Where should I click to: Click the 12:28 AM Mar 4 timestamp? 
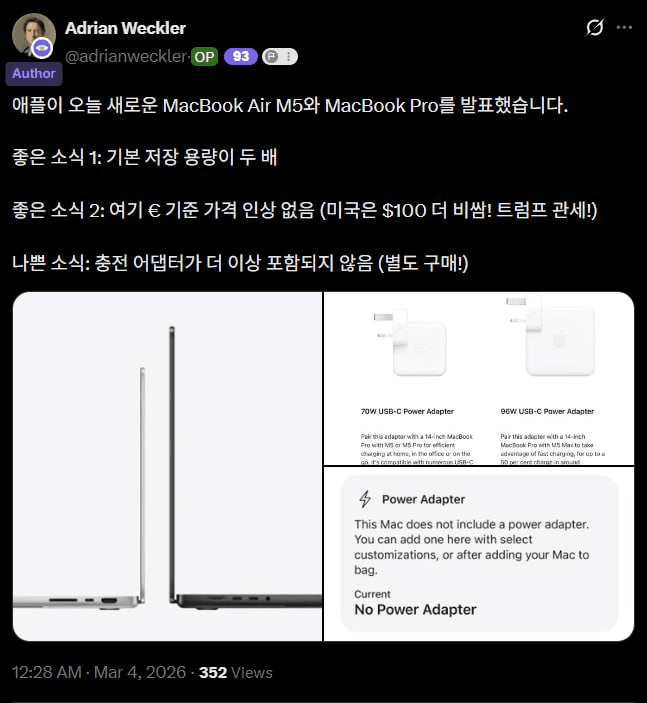99,673
